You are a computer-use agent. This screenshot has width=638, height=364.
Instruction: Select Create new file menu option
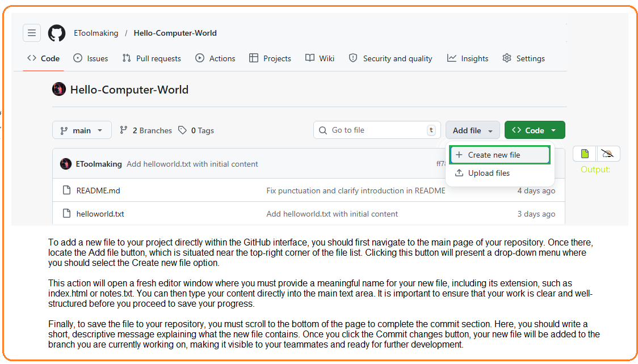click(500, 155)
